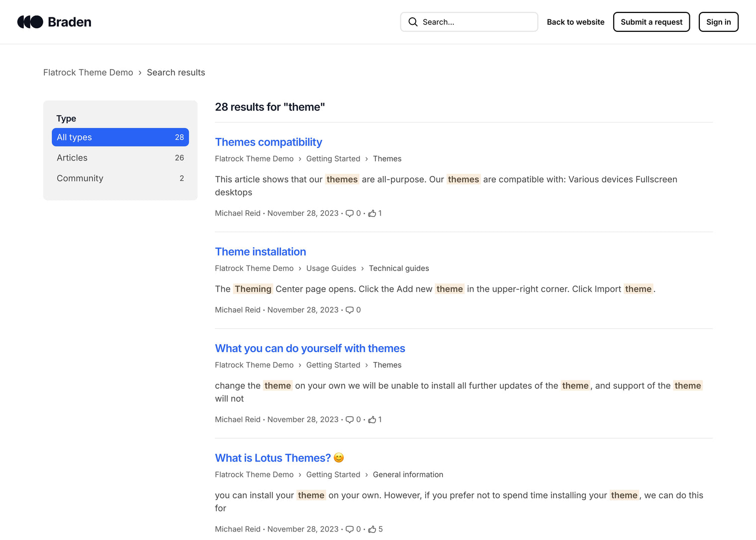Click Back to website in navigation
Image resolution: width=756 pixels, height=540 pixels.
(x=575, y=22)
